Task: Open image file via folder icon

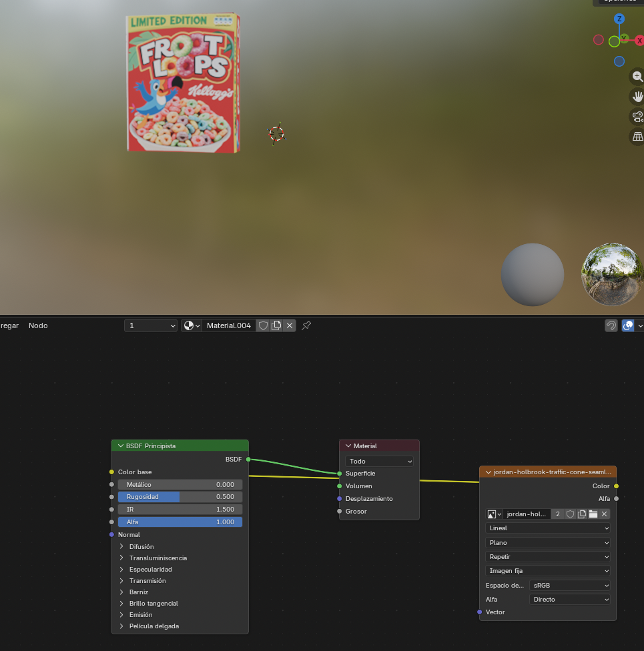Action: [x=593, y=514]
